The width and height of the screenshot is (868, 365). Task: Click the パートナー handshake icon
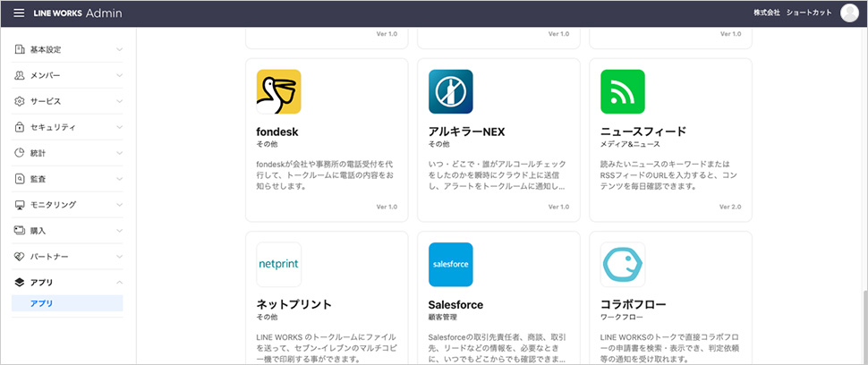(x=20, y=257)
